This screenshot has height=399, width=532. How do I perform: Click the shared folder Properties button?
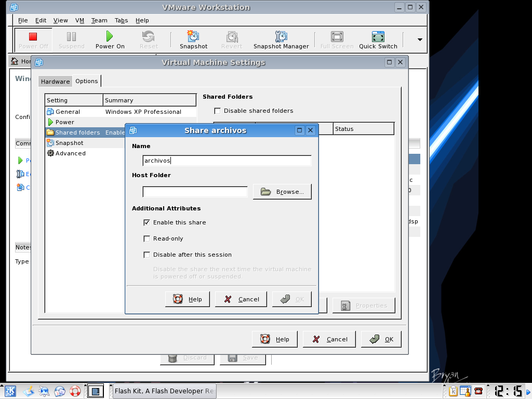[x=364, y=305]
